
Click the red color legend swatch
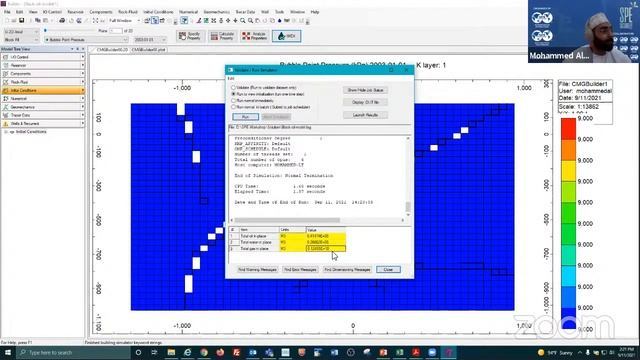(568, 129)
